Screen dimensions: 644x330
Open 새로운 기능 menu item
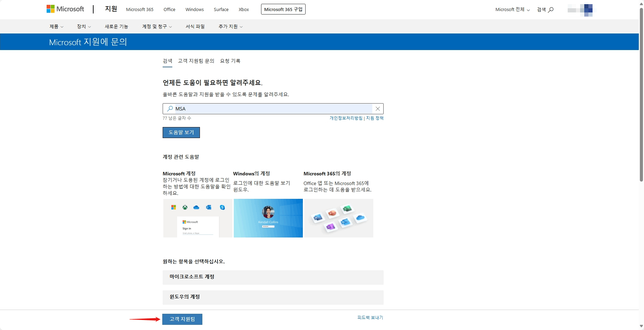click(116, 27)
